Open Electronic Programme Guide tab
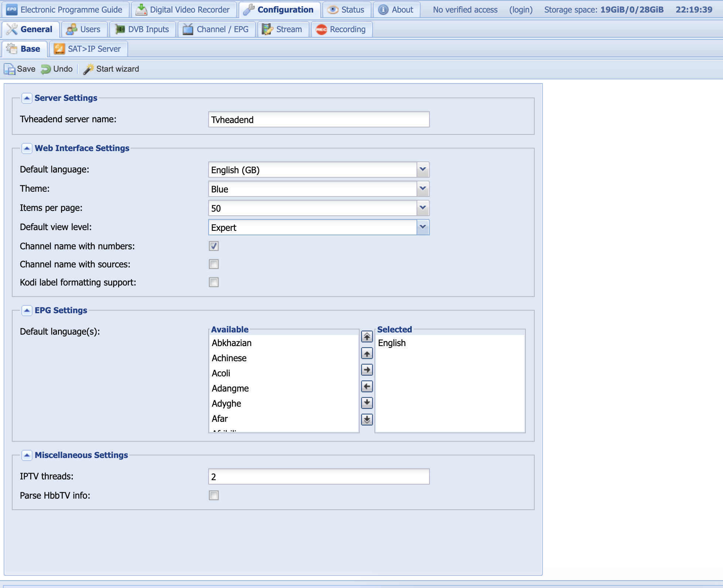Image resolution: width=723 pixels, height=588 pixels. coord(65,10)
